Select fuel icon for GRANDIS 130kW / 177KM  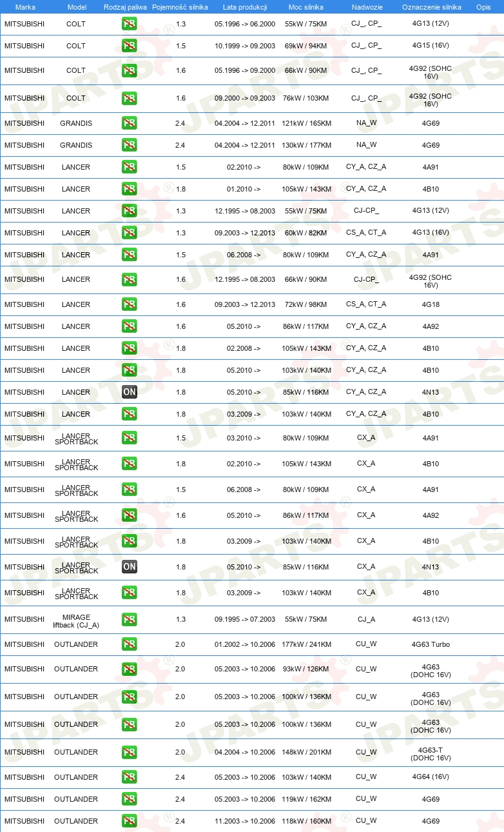(130, 145)
